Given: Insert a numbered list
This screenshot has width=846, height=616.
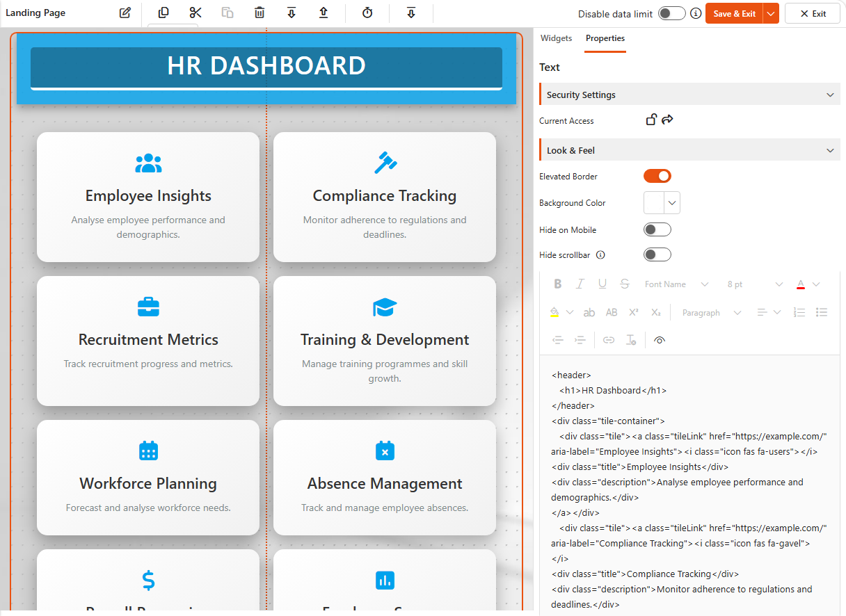Looking at the screenshot, I should coord(799,312).
